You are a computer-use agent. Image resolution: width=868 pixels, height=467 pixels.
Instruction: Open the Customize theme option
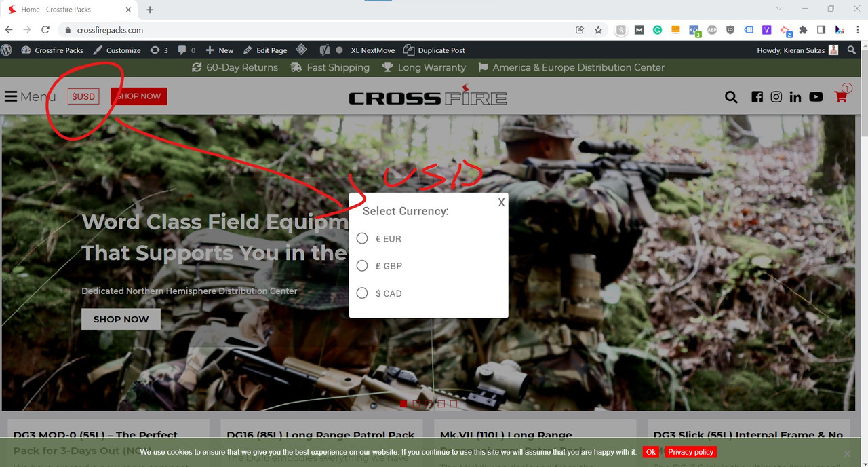pos(117,50)
